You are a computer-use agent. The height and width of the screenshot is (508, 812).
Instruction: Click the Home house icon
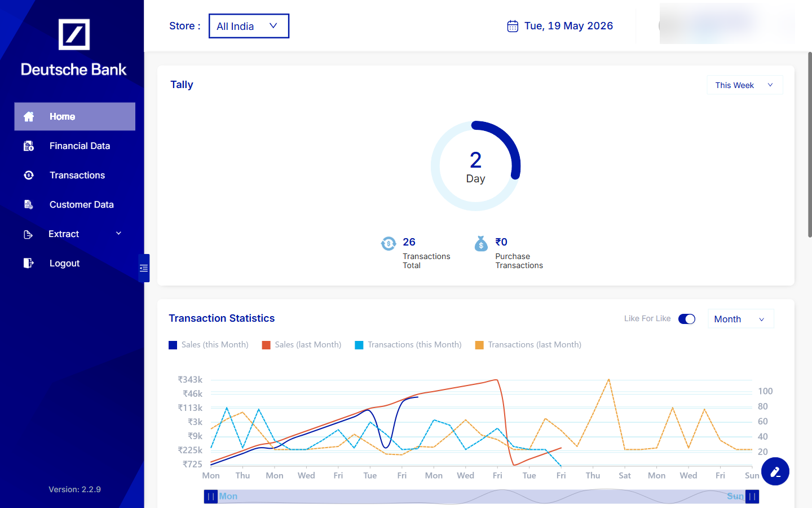pos(29,116)
